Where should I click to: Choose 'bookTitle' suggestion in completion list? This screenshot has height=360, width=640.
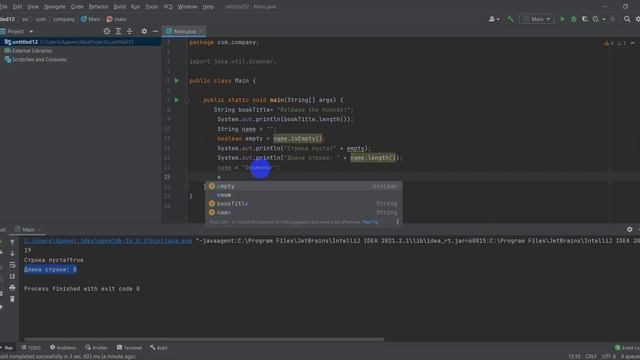304,204
